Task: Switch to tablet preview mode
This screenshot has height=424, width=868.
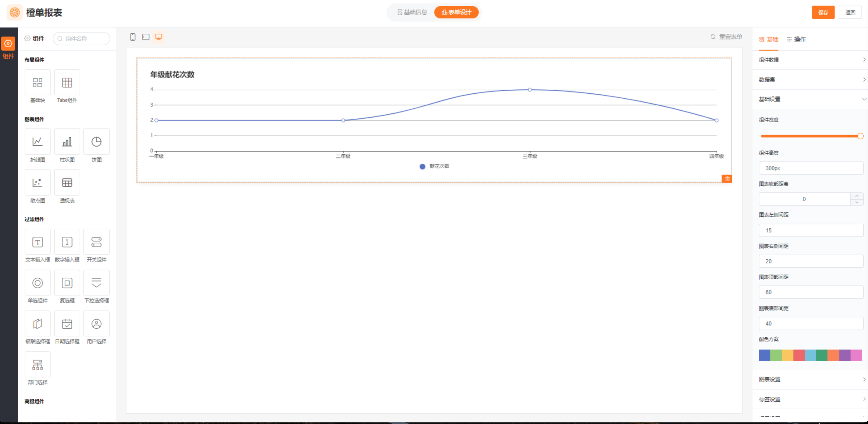Action: pyautogui.click(x=146, y=37)
